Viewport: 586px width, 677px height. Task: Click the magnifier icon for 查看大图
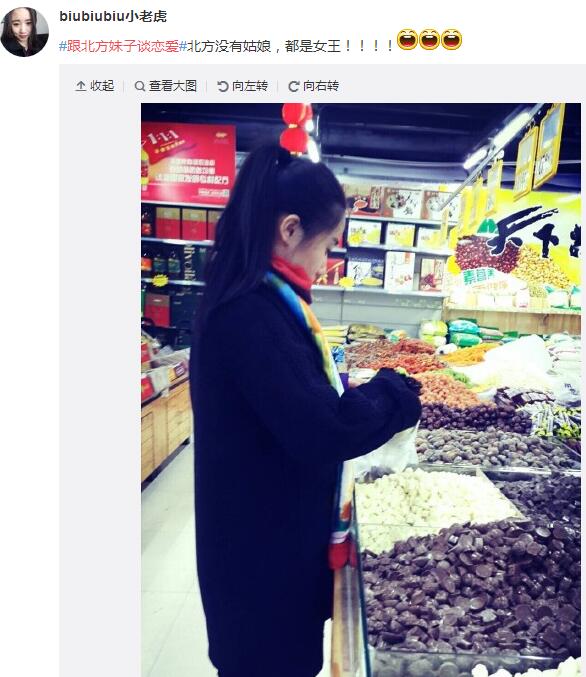[139, 86]
